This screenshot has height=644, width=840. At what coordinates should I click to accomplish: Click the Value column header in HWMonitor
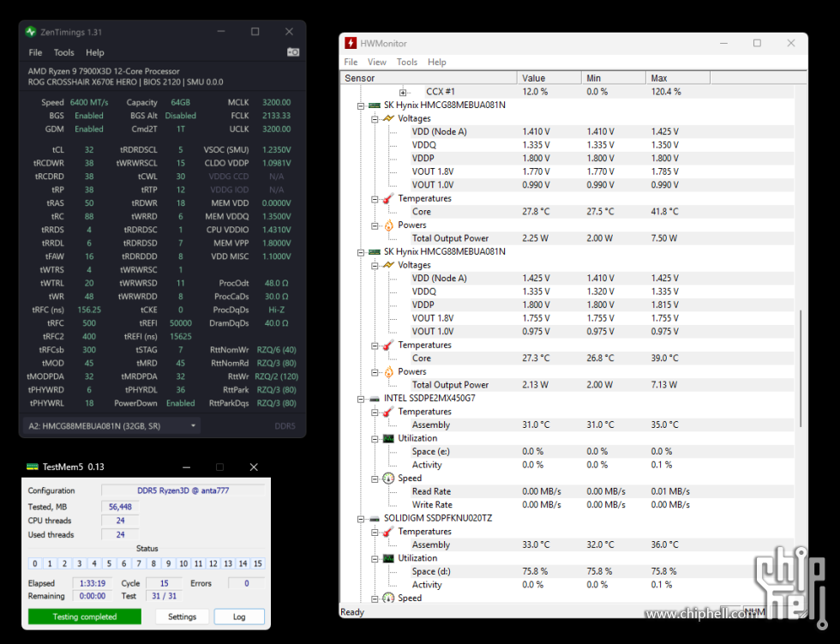(x=549, y=78)
